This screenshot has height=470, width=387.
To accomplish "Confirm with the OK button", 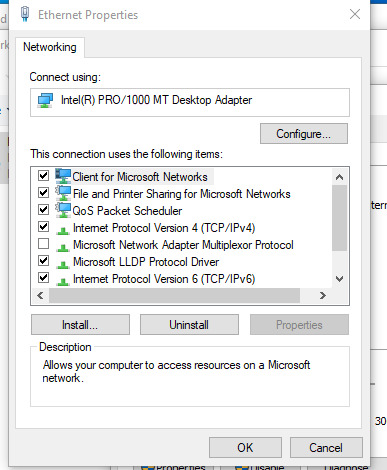I will coord(245,448).
